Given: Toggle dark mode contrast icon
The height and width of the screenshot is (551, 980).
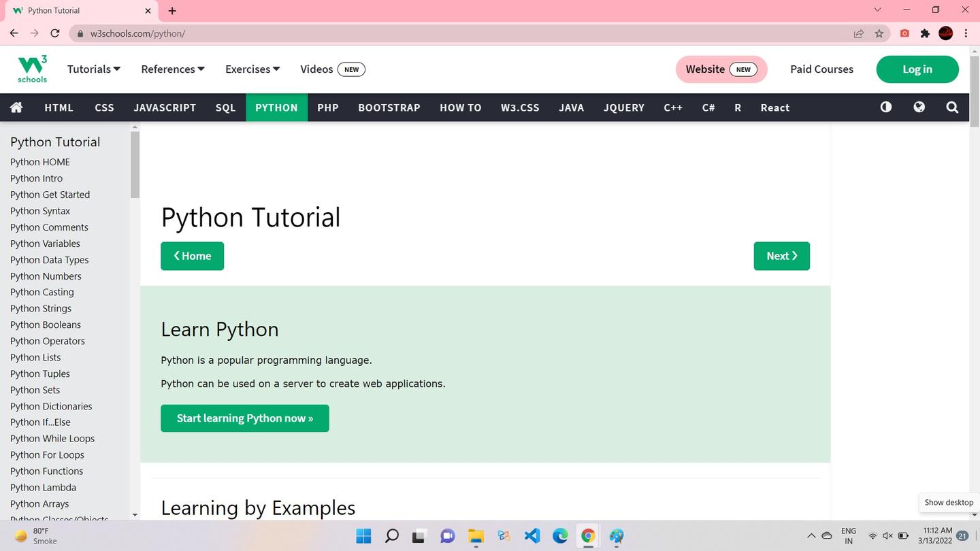Looking at the screenshot, I should 885,107.
